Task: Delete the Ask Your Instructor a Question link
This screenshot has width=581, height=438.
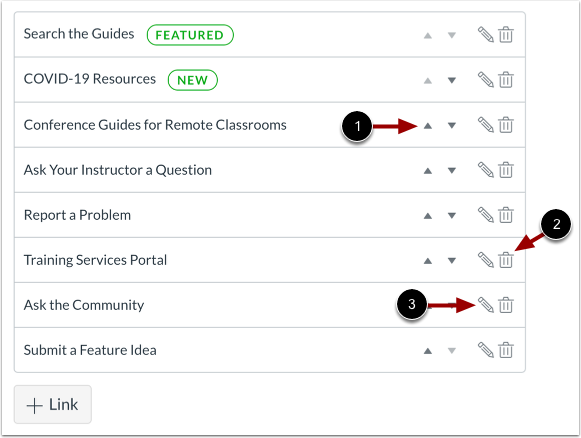Action: tap(506, 170)
